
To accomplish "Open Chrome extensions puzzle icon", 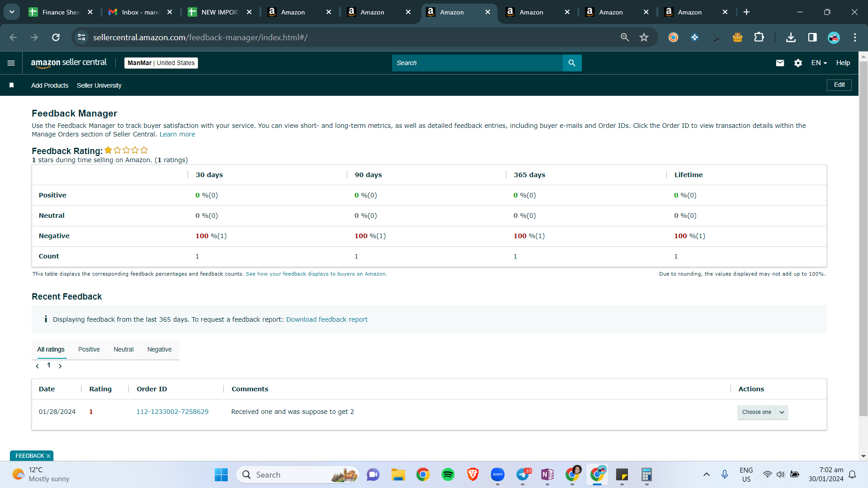I will [x=759, y=38].
